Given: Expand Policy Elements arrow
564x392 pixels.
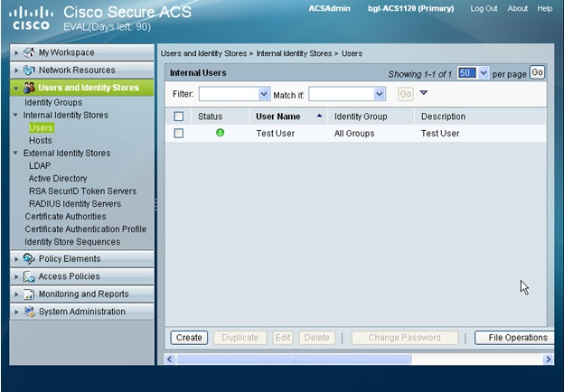Looking at the screenshot, I should pyautogui.click(x=16, y=259).
